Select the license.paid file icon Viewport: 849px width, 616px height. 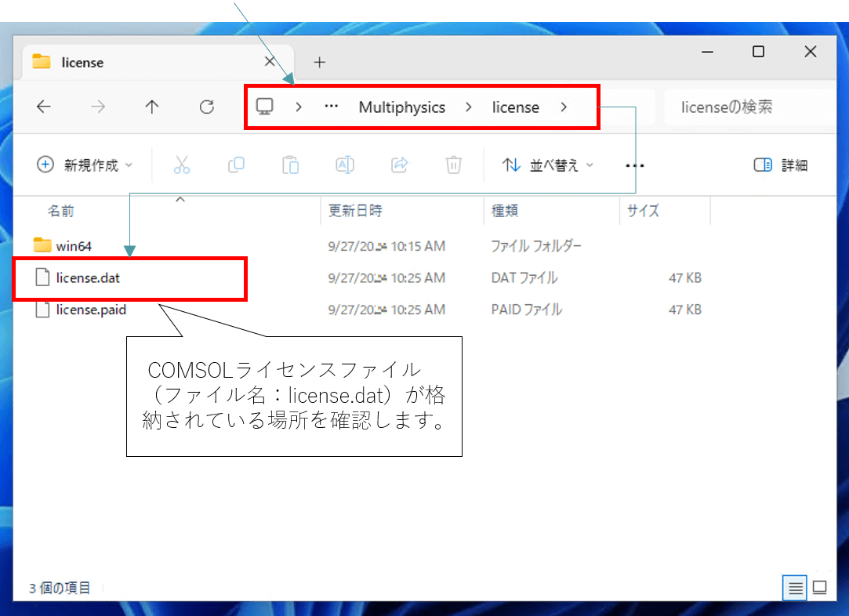42,309
